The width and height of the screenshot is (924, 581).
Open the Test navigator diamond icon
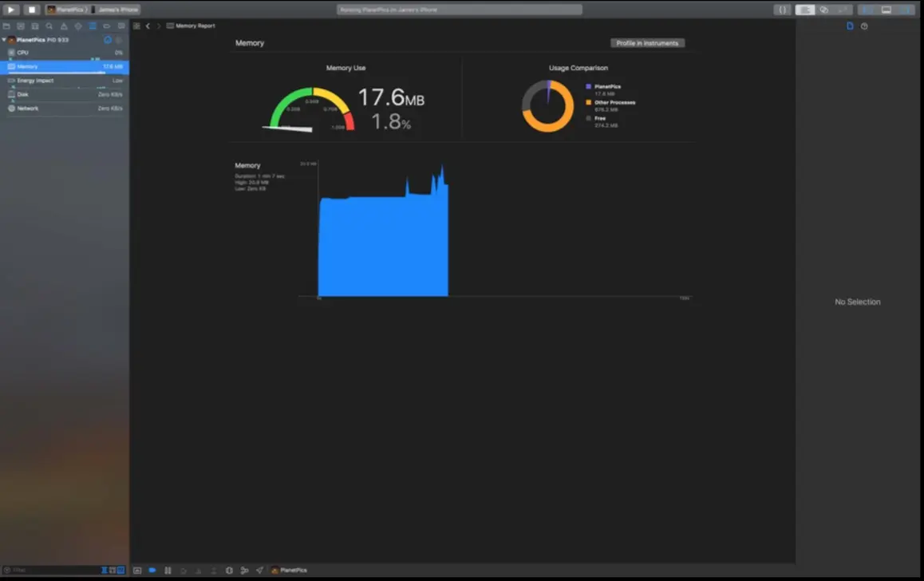[x=77, y=26]
